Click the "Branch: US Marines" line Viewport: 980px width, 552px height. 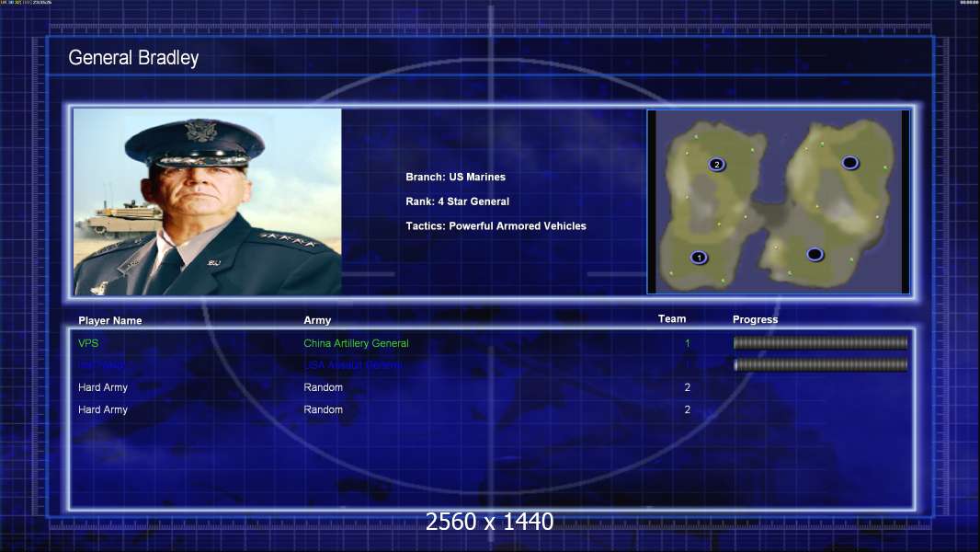point(456,177)
